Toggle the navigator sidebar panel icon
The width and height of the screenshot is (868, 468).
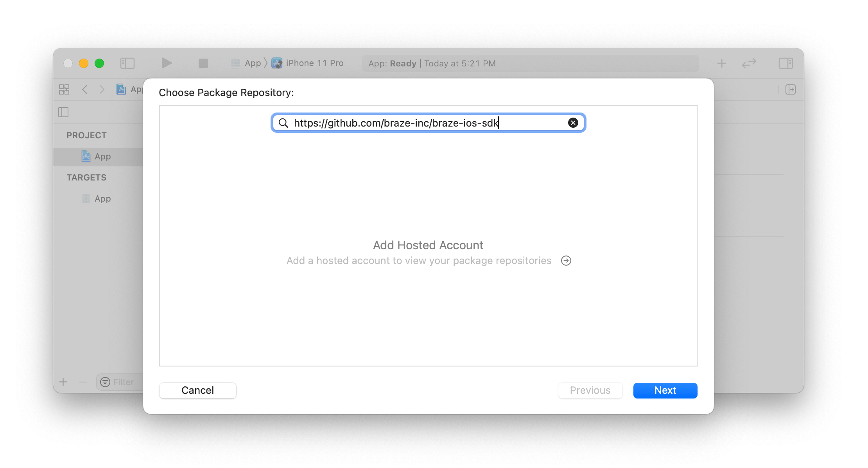coord(127,63)
